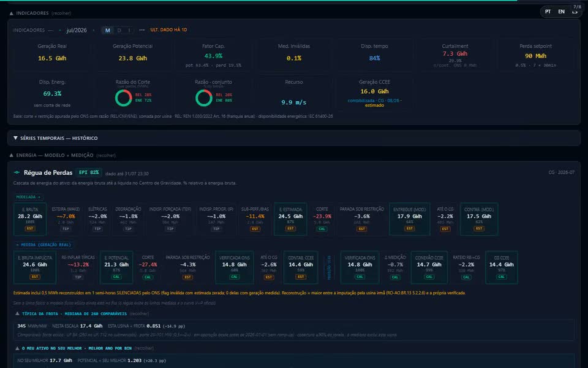Click the contabilizada · CG · 08/26 link
Screen dimensions: 588x368
(x=374, y=101)
